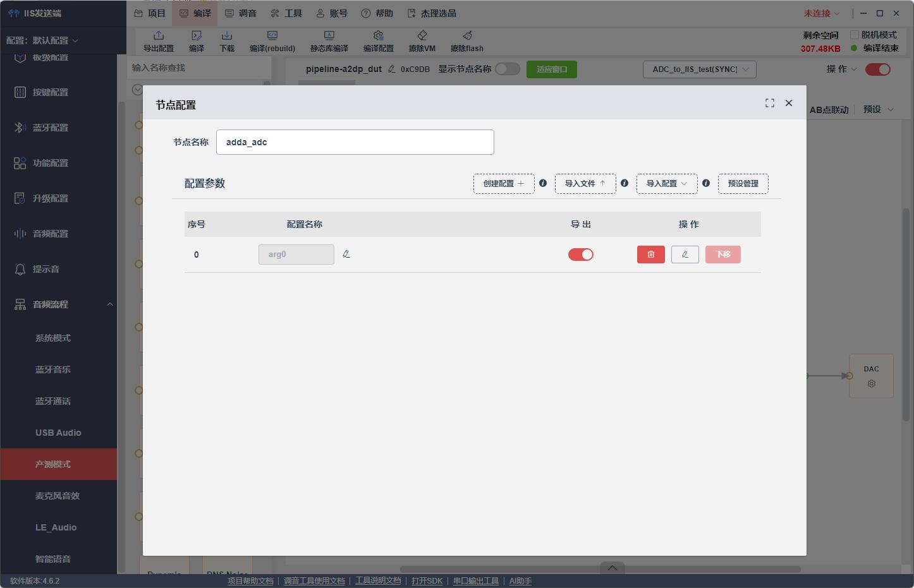This screenshot has height=588, width=914.
Task: Rename arg0 via the pencil next to its name
Action: tap(346, 254)
